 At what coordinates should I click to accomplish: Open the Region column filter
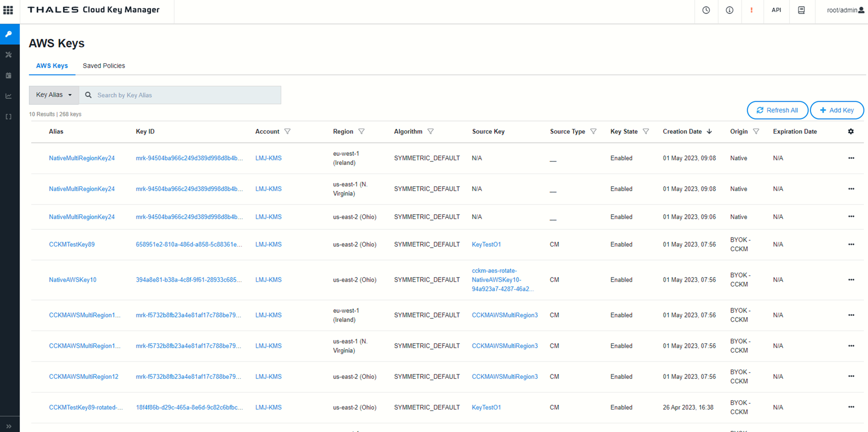[x=362, y=131]
